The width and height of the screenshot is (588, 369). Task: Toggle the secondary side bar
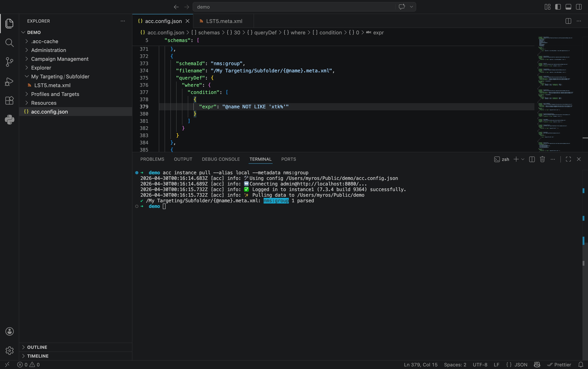point(579,7)
